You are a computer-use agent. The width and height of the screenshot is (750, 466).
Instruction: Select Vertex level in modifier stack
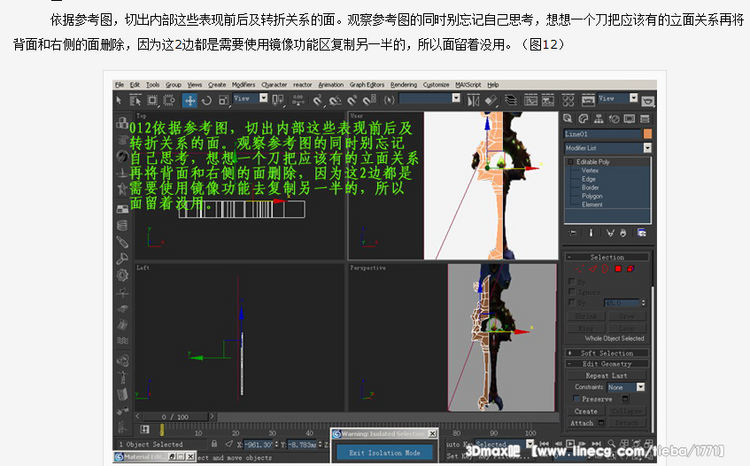[x=590, y=170]
